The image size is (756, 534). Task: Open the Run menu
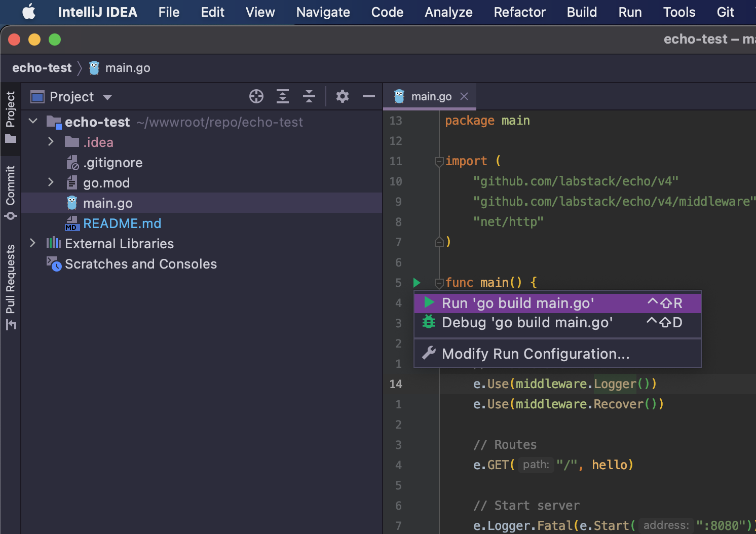tap(630, 12)
